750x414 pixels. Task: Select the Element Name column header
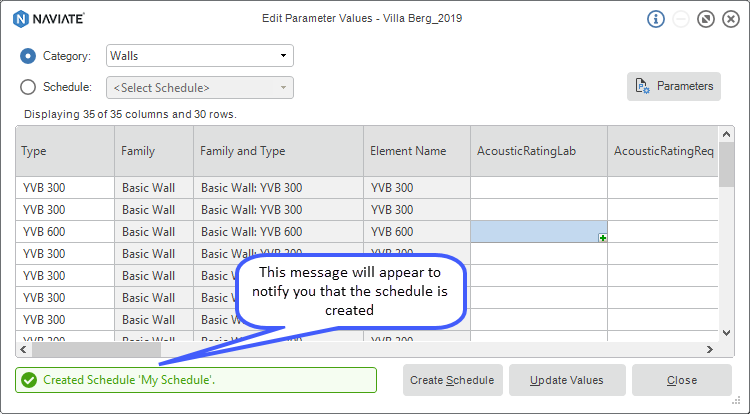point(416,151)
